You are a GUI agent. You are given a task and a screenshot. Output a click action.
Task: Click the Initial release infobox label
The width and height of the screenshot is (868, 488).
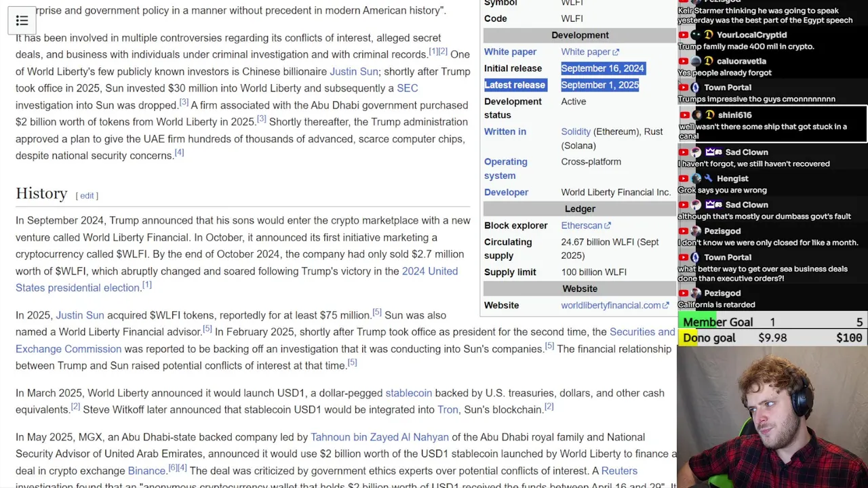(513, 68)
